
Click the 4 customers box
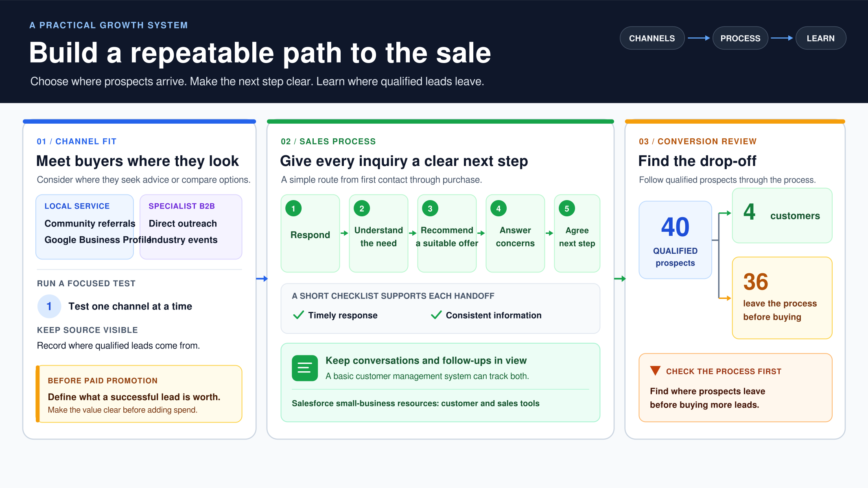point(782,216)
